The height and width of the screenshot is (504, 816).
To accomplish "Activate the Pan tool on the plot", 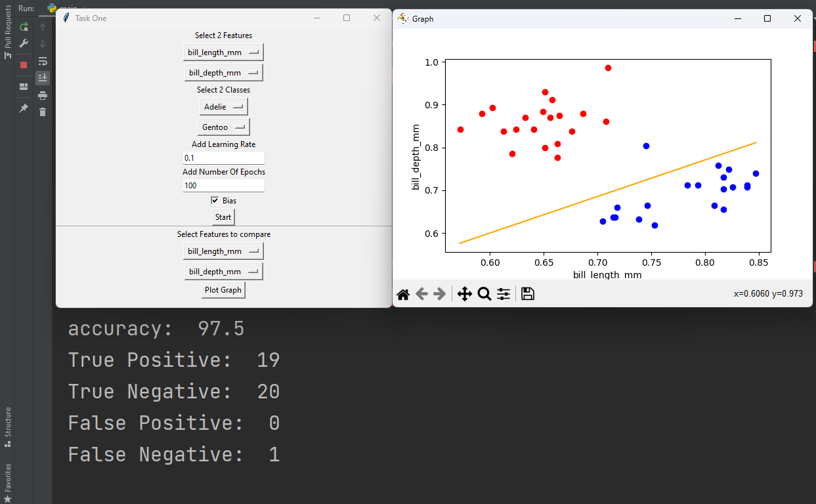I will [x=465, y=293].
